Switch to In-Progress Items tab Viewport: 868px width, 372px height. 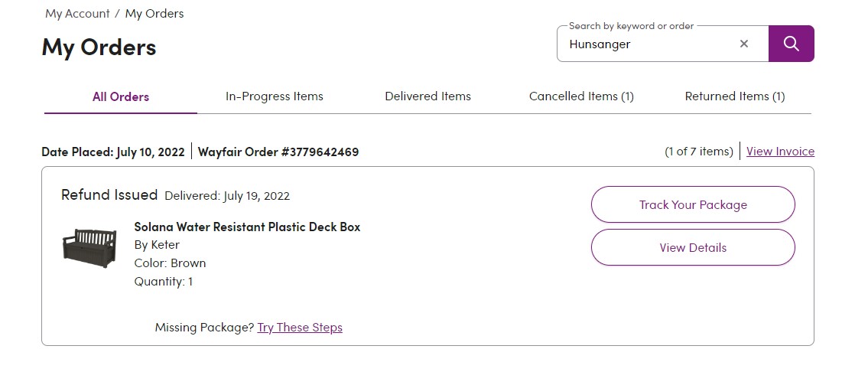(274, 96)
